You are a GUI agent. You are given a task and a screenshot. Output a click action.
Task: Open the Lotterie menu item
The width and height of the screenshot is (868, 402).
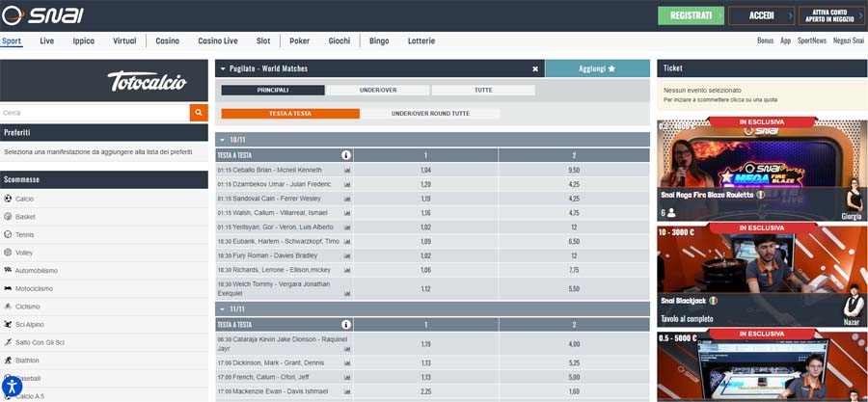(421, 40)
